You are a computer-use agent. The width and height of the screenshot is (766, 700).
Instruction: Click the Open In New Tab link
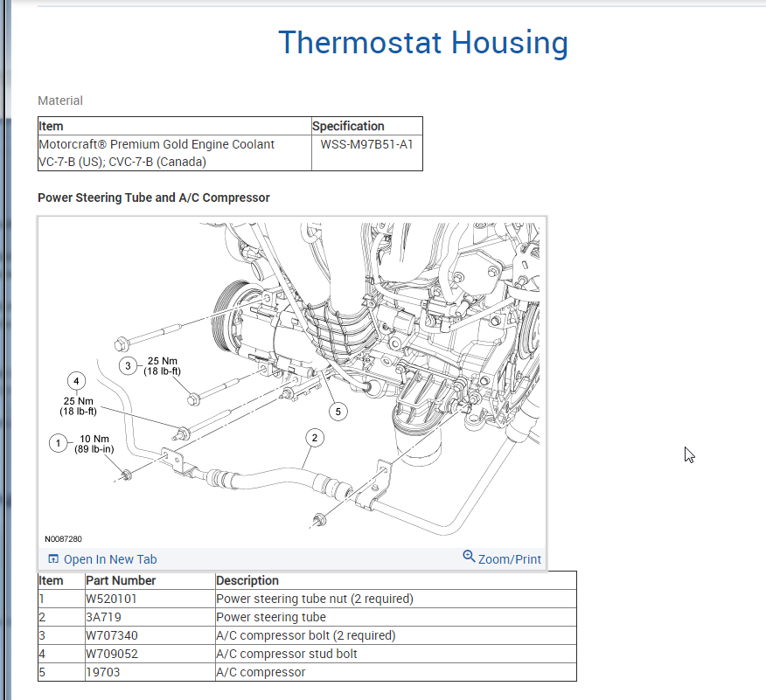click(110, 559)
